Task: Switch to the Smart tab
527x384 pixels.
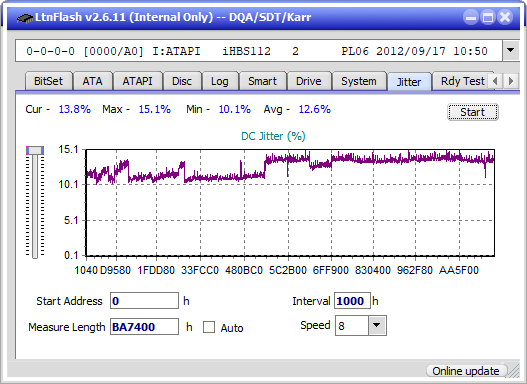Action: (262, 81)
